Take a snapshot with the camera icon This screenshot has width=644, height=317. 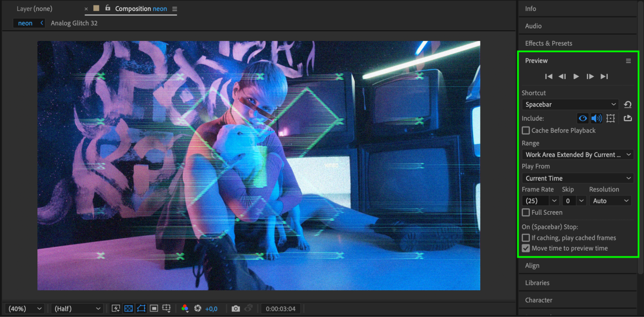tap(235, 309)
